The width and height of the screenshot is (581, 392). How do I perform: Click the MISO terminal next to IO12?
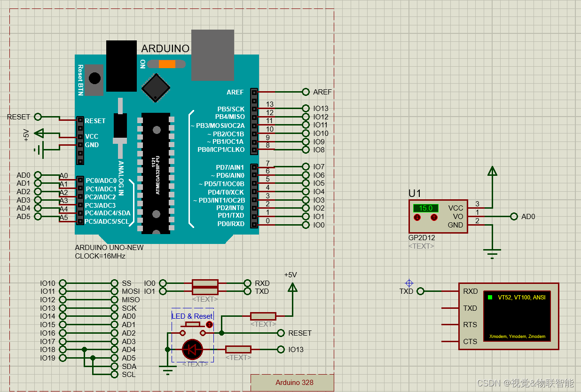pos(114,300)
